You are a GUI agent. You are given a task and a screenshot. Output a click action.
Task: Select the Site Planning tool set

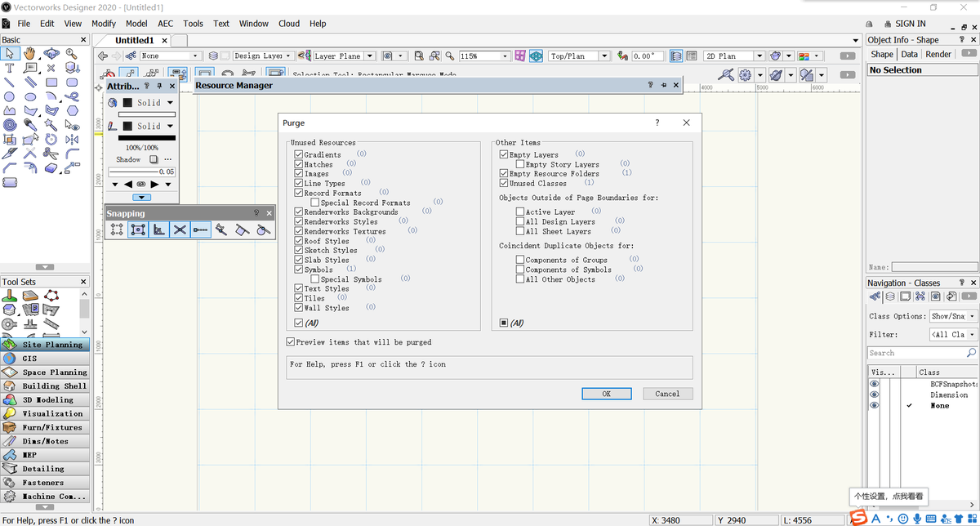coord(45,345)
